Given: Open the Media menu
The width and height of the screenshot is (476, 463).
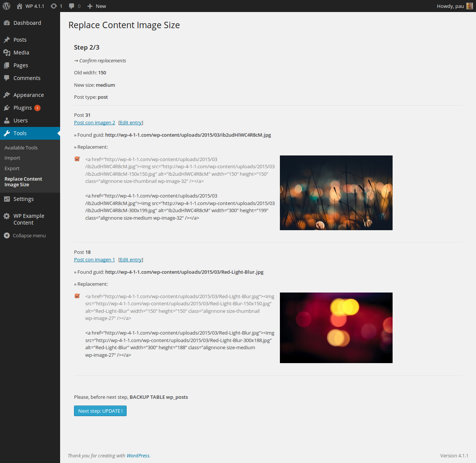Looking at the screenshot, I should 21,53.
